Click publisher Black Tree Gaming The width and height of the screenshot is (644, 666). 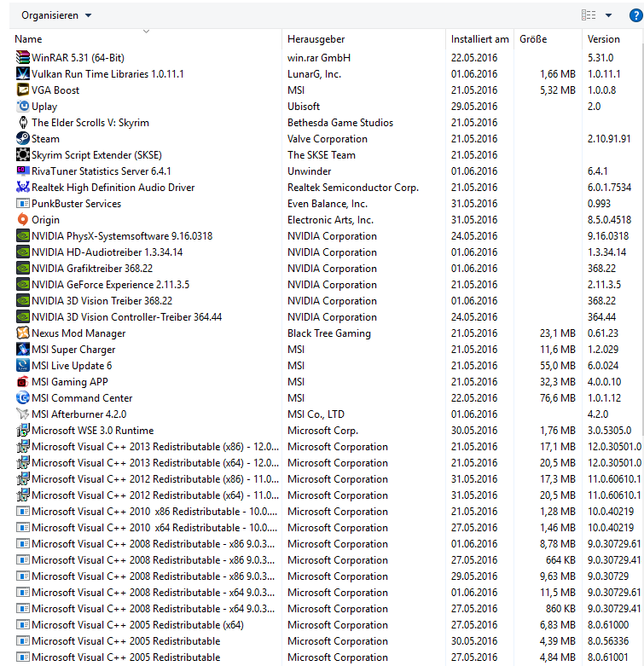tap(328, 333)
